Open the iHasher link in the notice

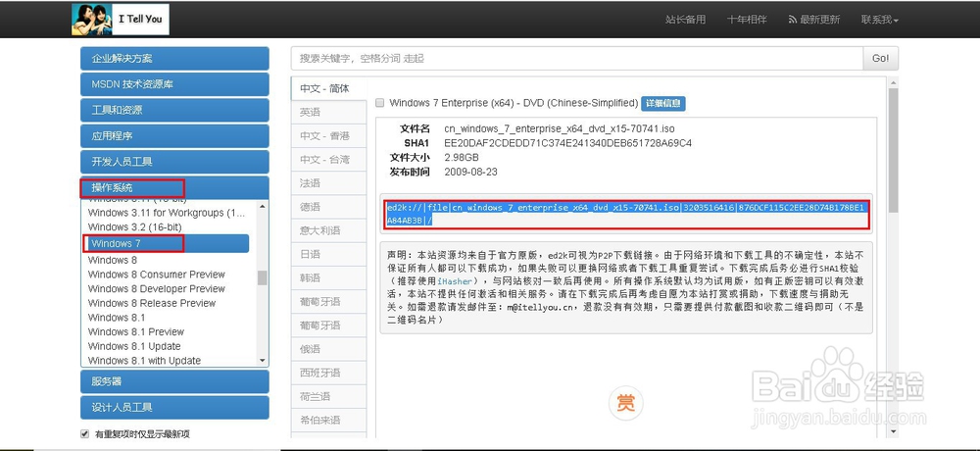pyautogui.click(x=455, y=281)
